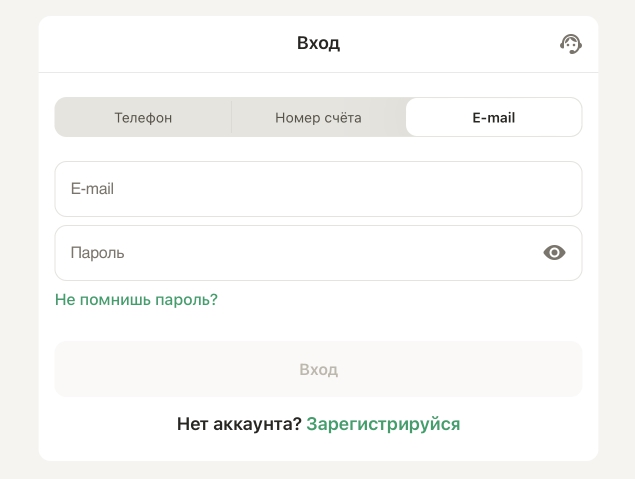Select active E-mail segment of switcher
The width and height of the screenshot is (635, 479).
pos(493,117)
